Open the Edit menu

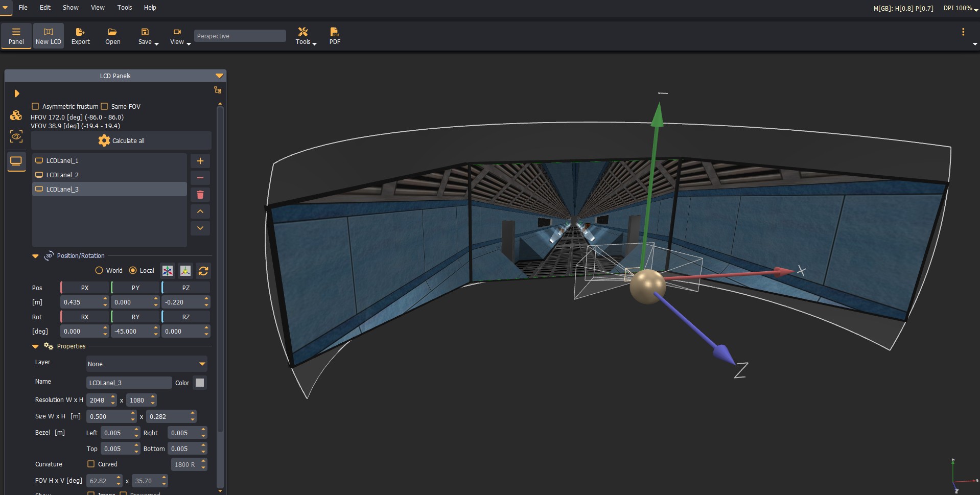45,8
